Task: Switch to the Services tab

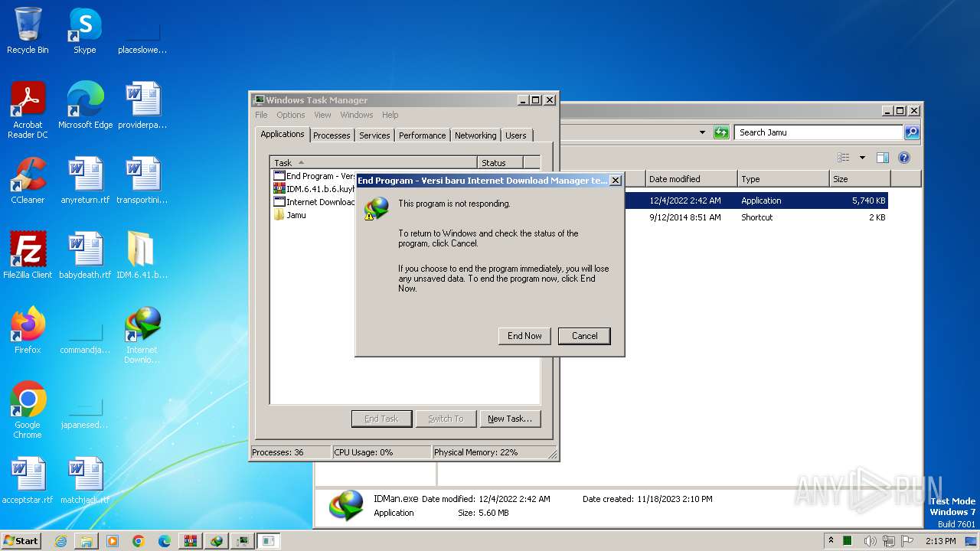Action: point(374,135)
